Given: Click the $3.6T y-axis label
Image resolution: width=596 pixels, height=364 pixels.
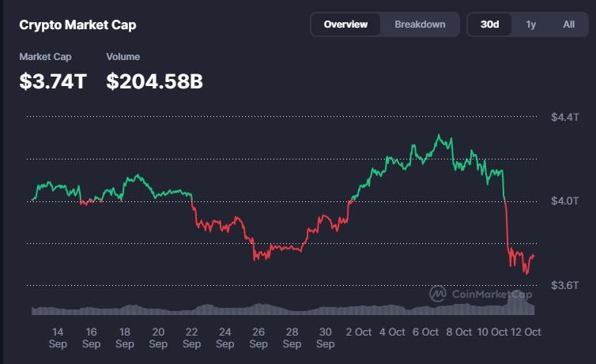Looking at the screenshot, I should (565, 285).
